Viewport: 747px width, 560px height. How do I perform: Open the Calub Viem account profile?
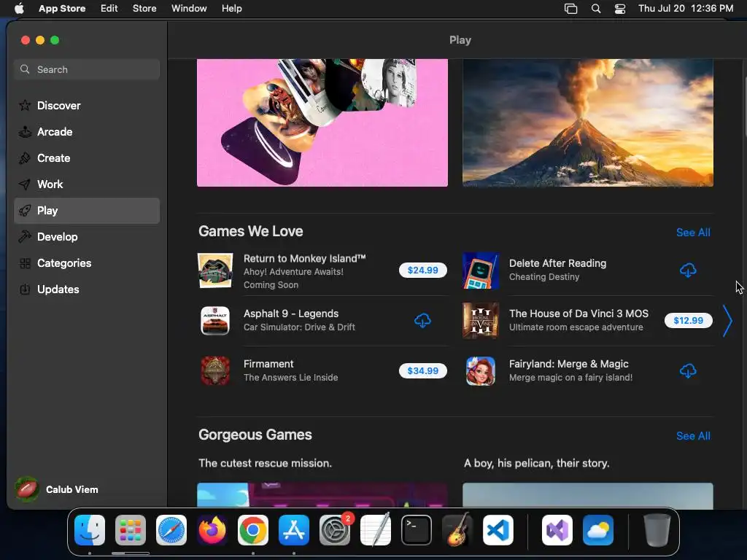tap(57, 489)
